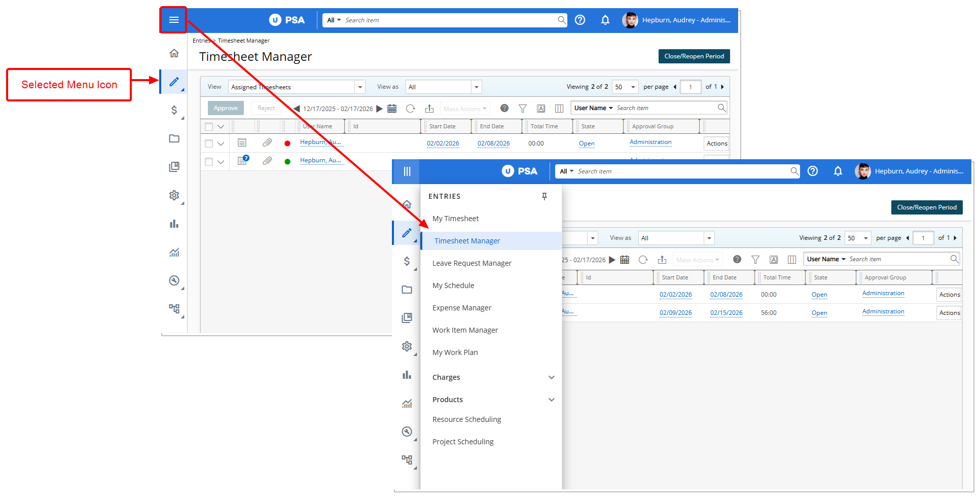Screen dimensions: 980x498
Task: Refresh the timesheet list
Action: [410, 108]
